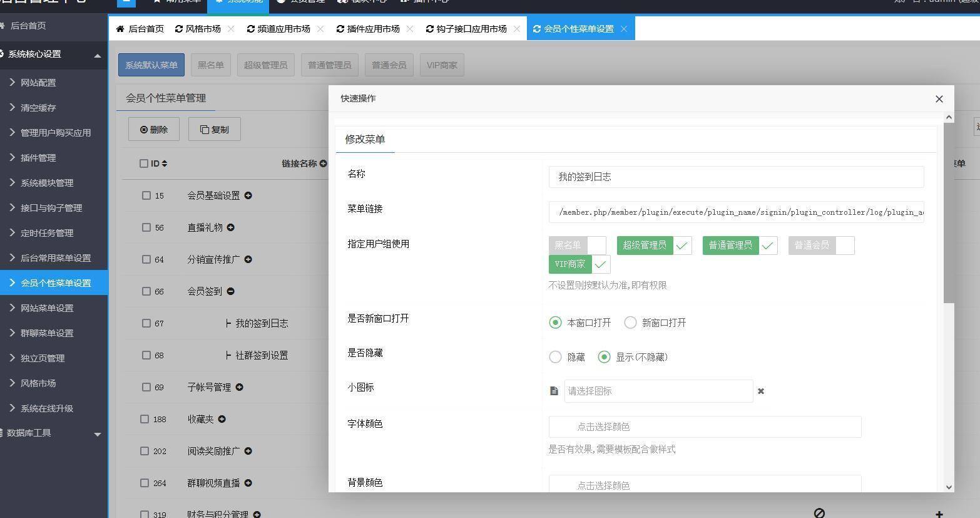The width and height of the screenshot is (980, 518).
Task: Expand the 数据库工具 sidebar section
Action: [x=97, y=433]
